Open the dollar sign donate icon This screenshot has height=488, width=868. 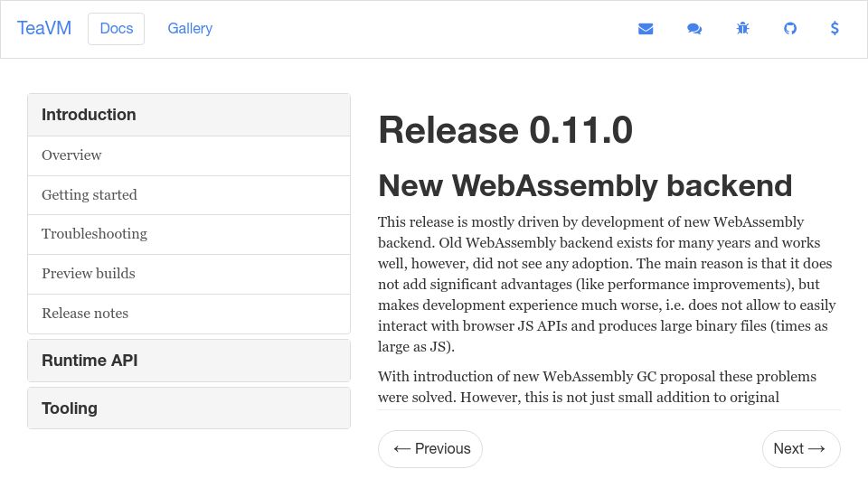point(835,28)
